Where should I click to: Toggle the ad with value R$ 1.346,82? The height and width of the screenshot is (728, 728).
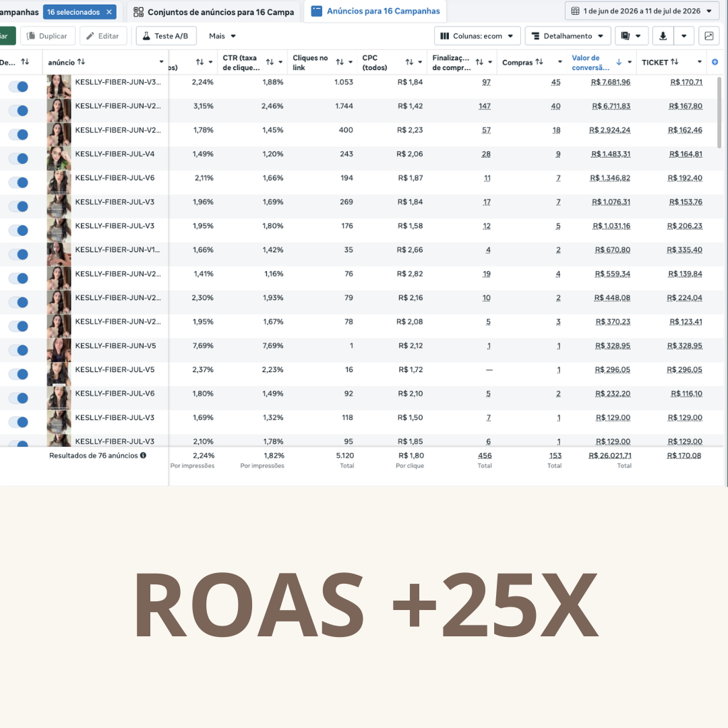[19, 183]
